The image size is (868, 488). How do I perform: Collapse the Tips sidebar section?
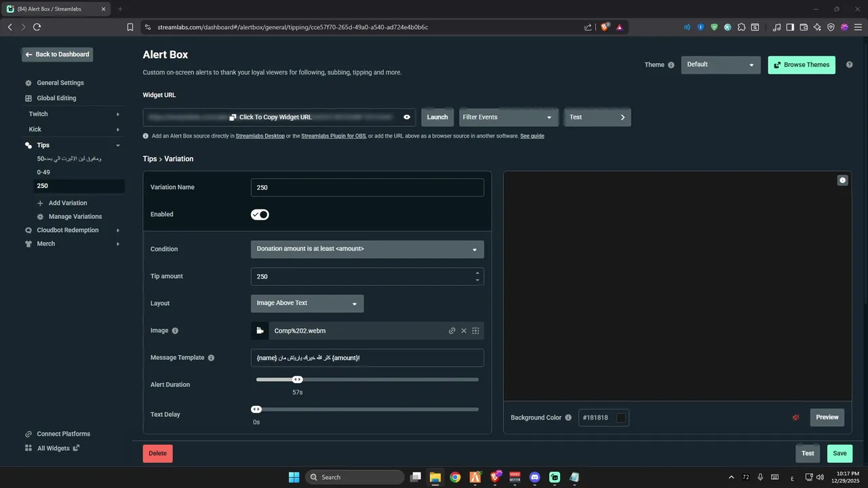coord(74,145)
